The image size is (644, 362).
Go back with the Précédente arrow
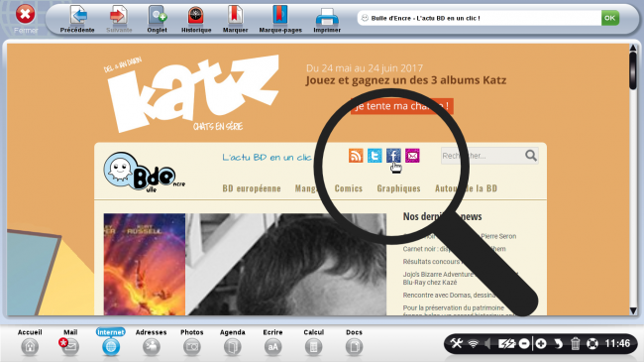coord(77,19)
